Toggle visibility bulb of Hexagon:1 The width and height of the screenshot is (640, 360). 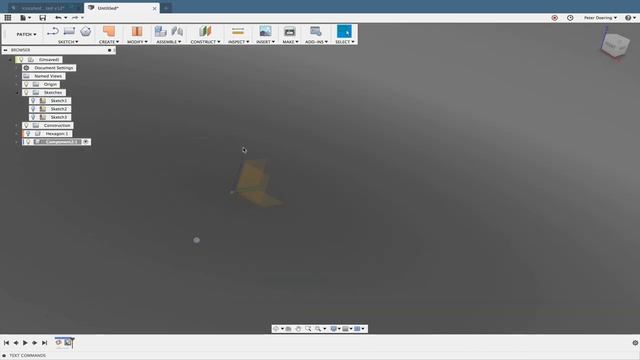[x=28, y=133]
